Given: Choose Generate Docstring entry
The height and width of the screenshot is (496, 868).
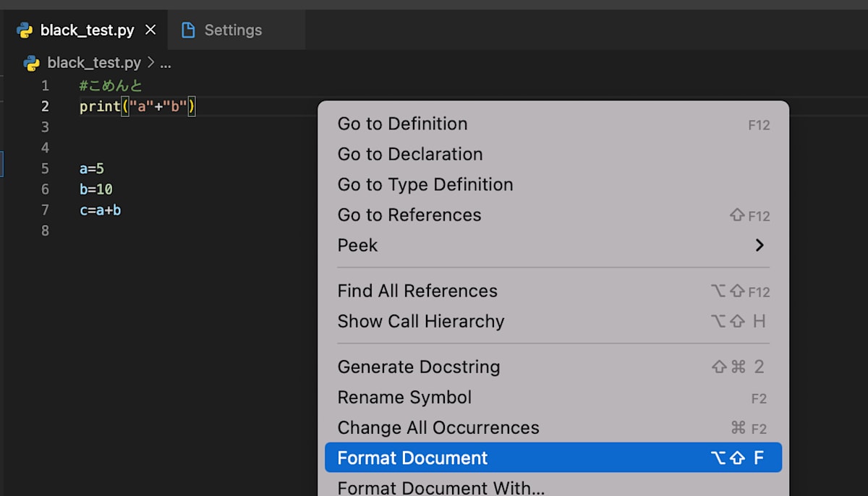Looking at the screenshot, I should pos(553,367).
